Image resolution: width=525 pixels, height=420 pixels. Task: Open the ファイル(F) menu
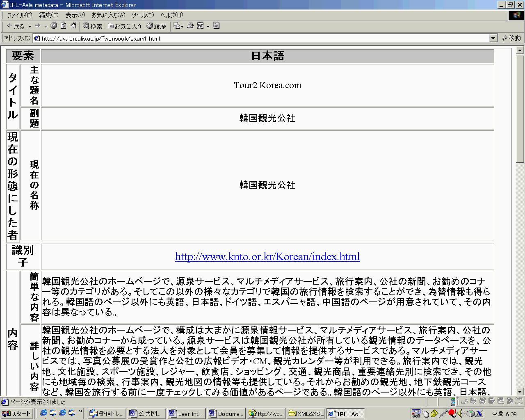tap(19, 15)
